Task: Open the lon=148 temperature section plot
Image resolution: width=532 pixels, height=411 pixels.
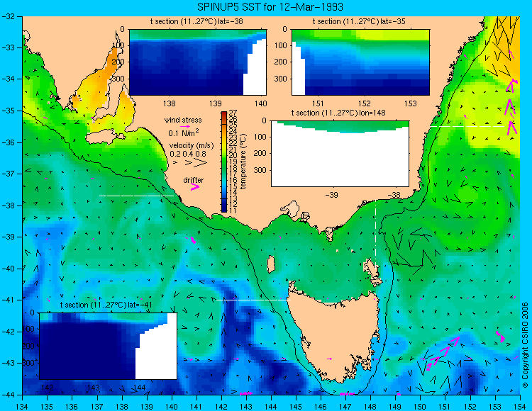Action: tap(340, 154)
